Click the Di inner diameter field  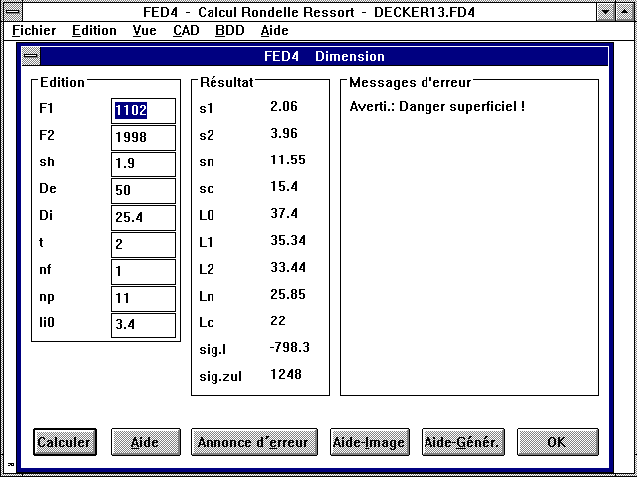click(x=143, y=218)
